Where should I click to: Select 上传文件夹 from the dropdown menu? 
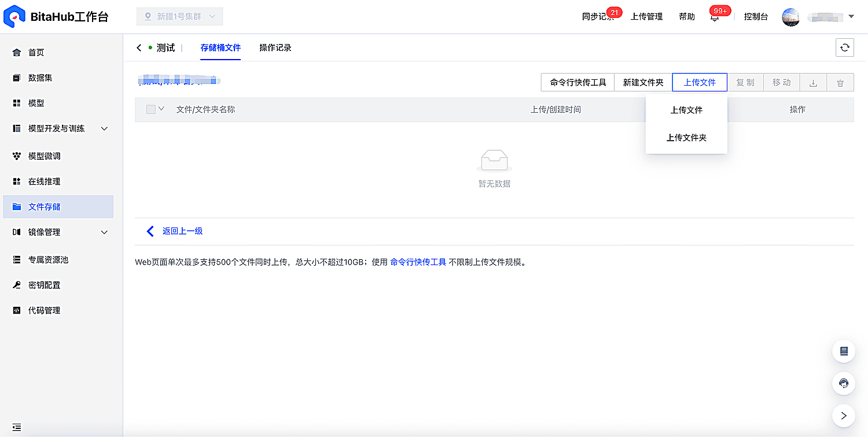click(686, 138)
